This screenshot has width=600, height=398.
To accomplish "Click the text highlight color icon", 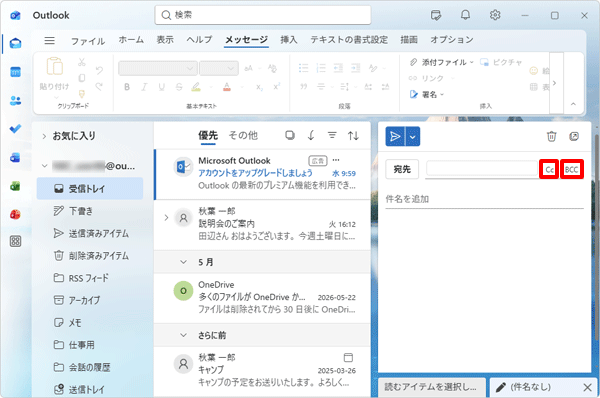I will (196, 87).
